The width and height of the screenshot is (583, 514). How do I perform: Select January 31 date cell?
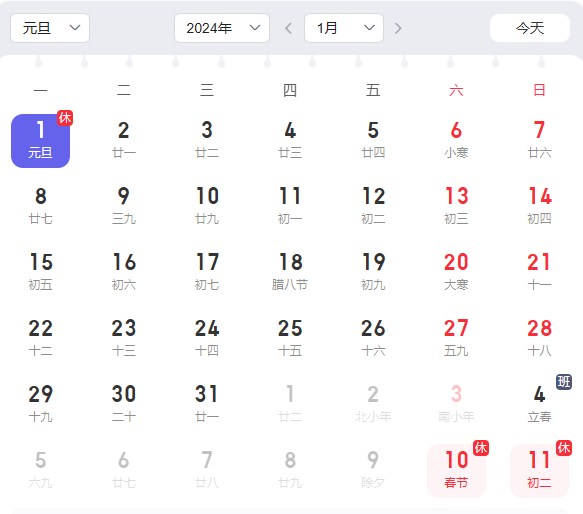click(x=207, y=405)
